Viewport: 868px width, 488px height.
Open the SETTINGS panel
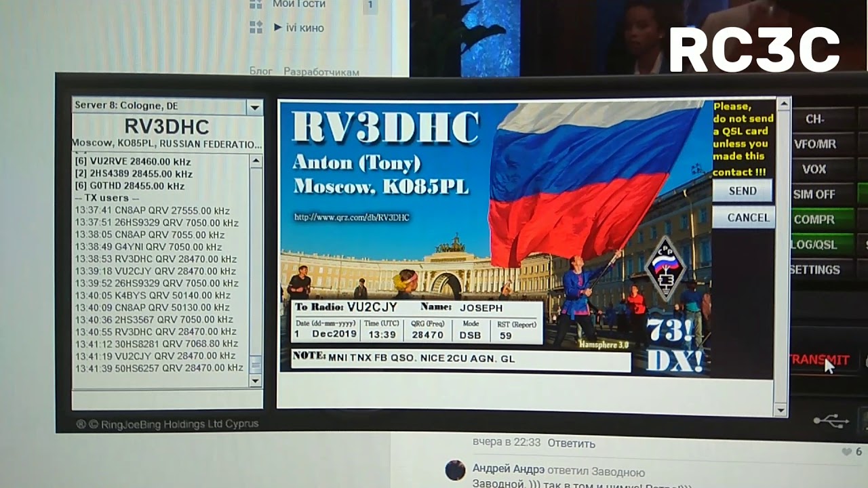(x=815, y=270)
